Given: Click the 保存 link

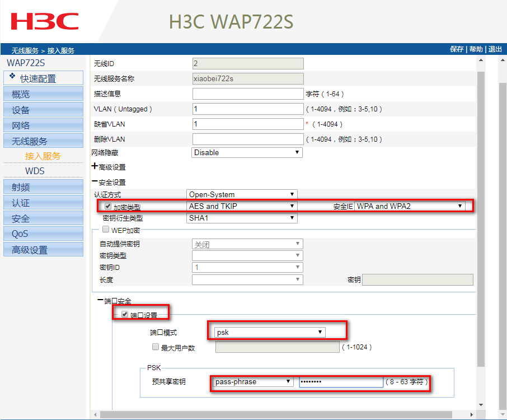Looking at the screenshot, I should pos(457,49).
